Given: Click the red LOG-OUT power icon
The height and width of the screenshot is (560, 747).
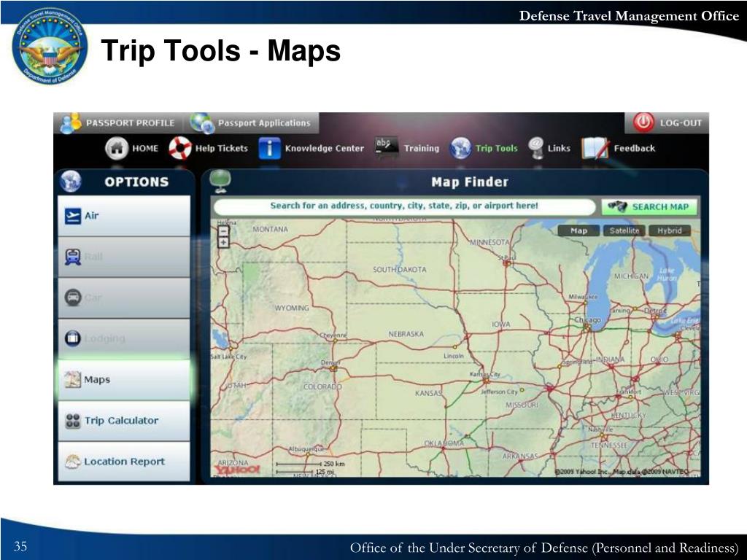Looking at the screenshot, I should click(643, 122).
